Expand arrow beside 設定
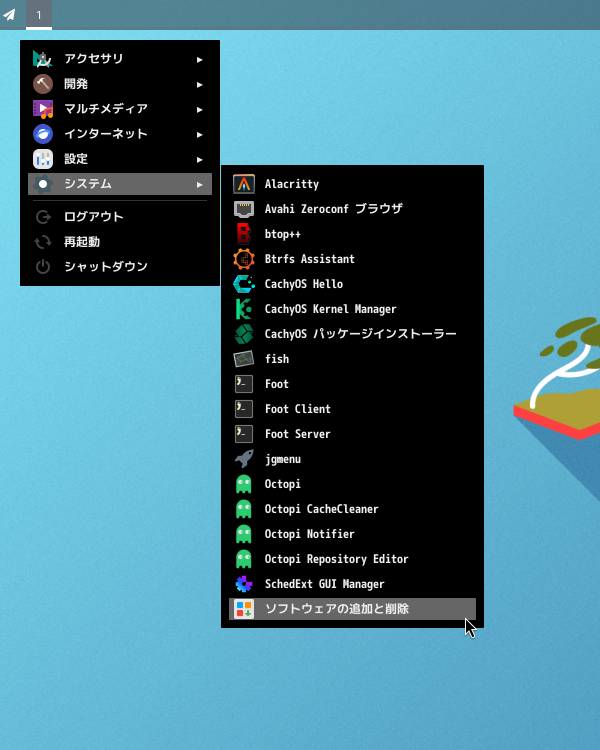Viewport: 600px width, 750px height. [200, 160]
